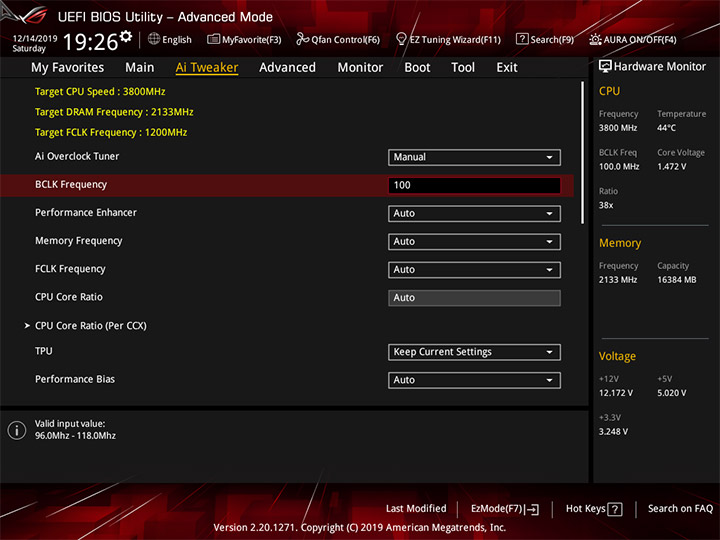The image size is (720, 540).
Task: Click the Qfan Control fan icon
Action: pos(302,39)
